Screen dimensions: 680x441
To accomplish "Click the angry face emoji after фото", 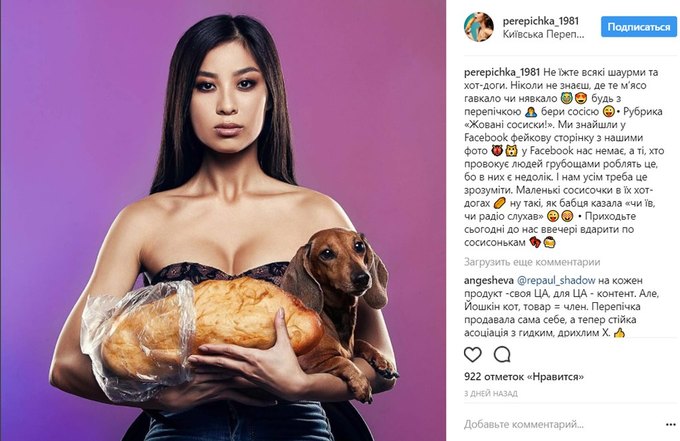I will point(497,151).
